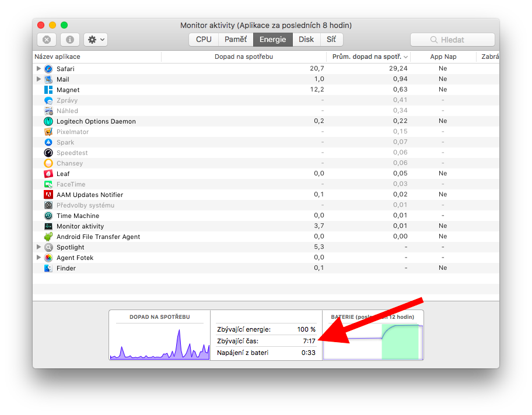Sort by Prům. dopad na spotř. column
Image resolution: width=532 pixels, height=415 pixels.
coord(369,57)
